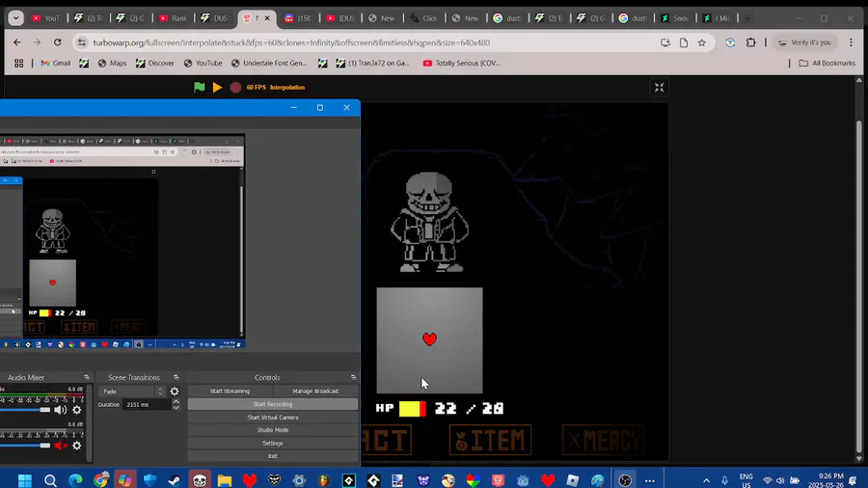Click the orange play arrow icon in TurboWarp

tap(218, 88)
